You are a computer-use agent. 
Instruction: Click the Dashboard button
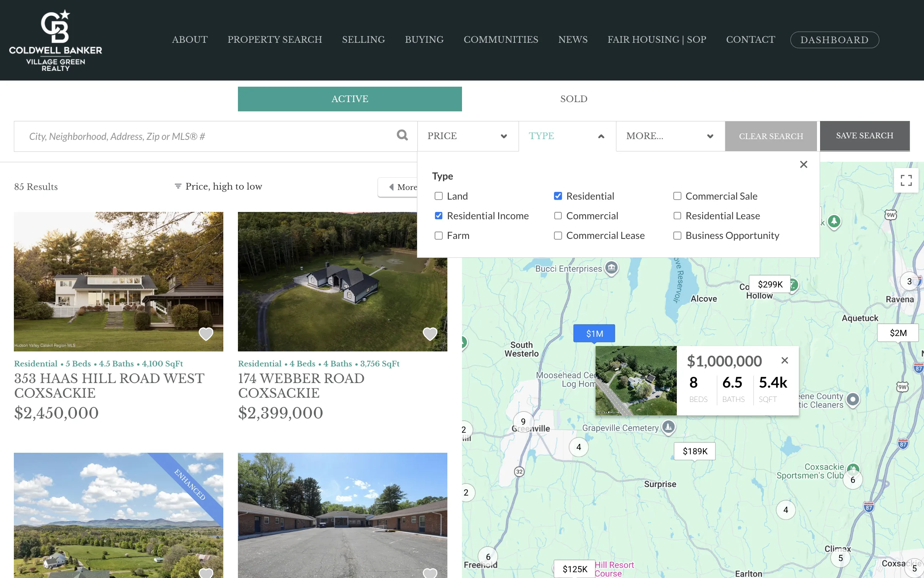(x=834, y=40)
